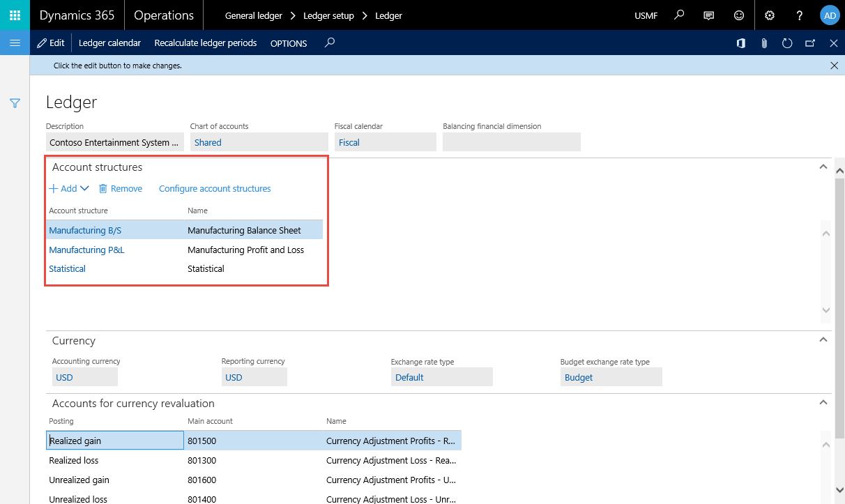Click the smiley feedback icon

tap(739, 15)
